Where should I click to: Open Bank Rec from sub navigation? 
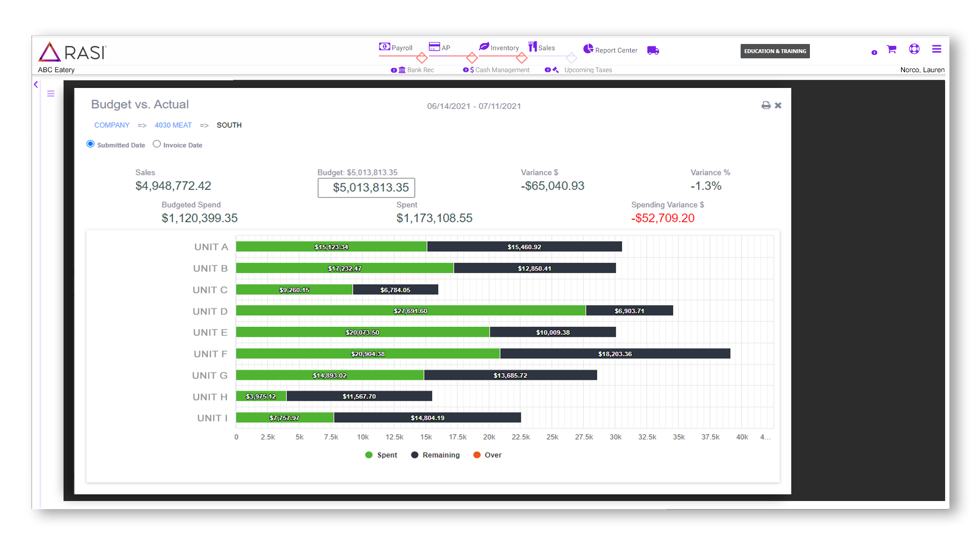(420, 70)
